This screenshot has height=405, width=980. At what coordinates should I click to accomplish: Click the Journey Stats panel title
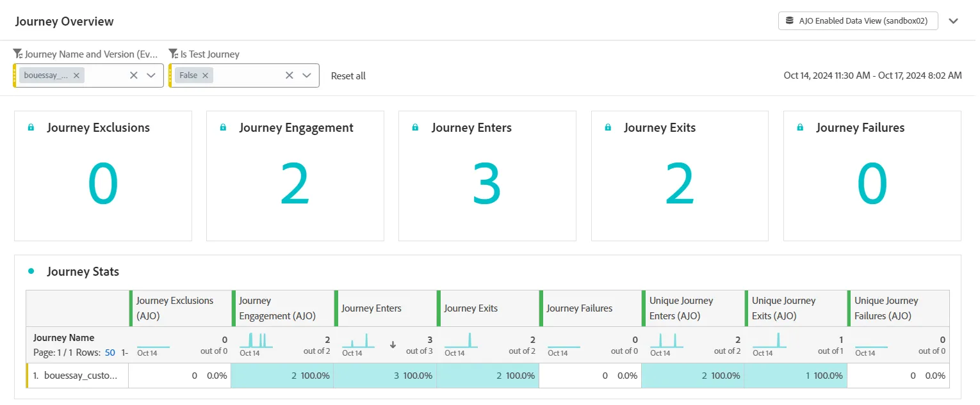pos(83,272)
